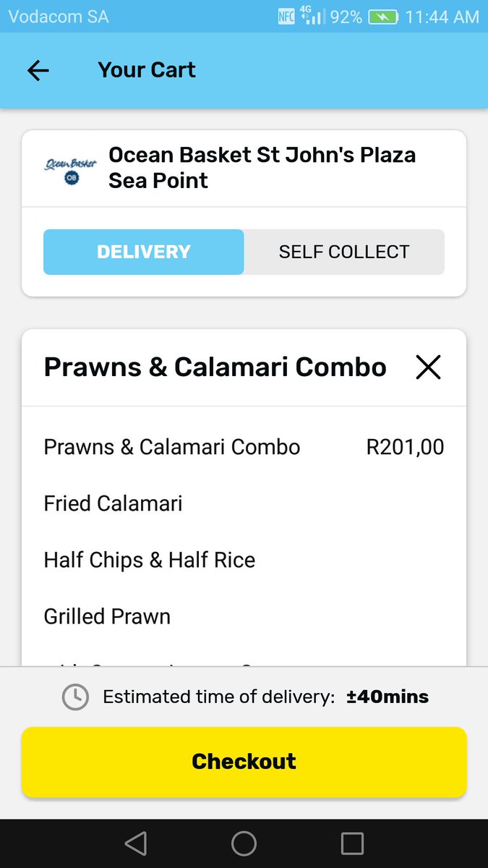Open recent apps with square button
Screen dimensions: 488x868
(x=352, y=843)
